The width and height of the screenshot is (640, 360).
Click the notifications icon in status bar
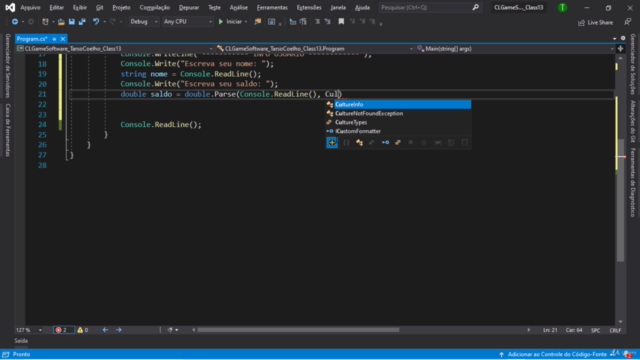point(627,354)
